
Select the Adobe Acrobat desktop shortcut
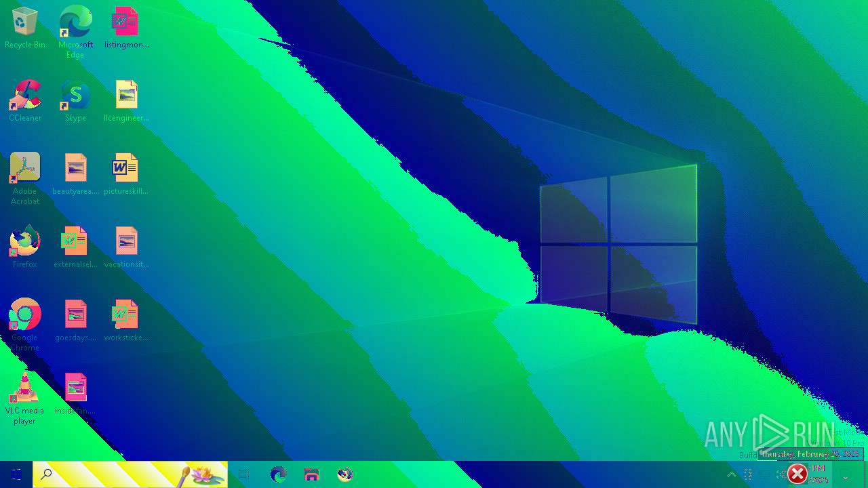25,178
